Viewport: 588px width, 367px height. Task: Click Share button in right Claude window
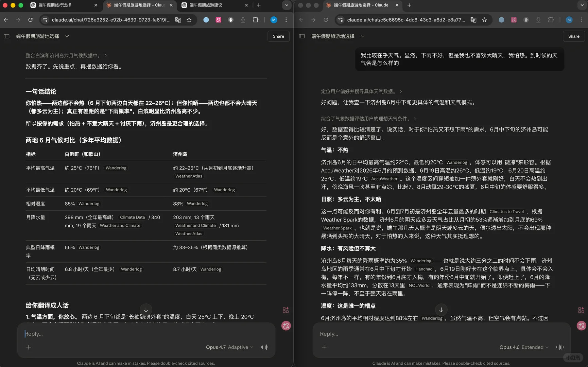click(x=574, y=36)
